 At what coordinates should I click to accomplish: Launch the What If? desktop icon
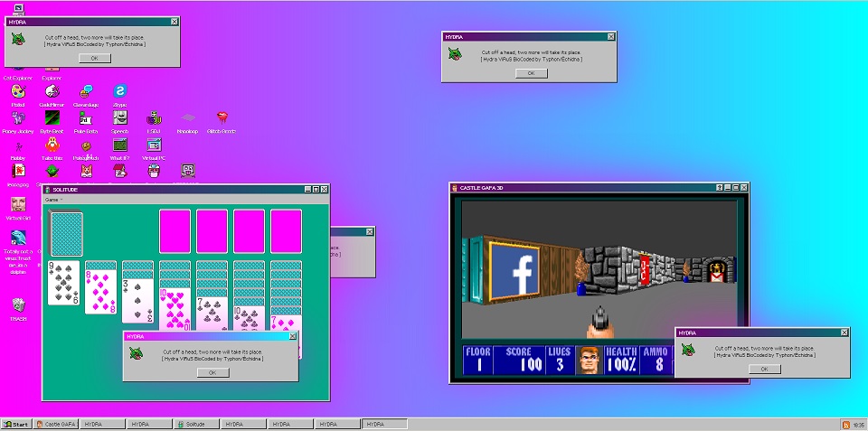(x=120, y=145)
